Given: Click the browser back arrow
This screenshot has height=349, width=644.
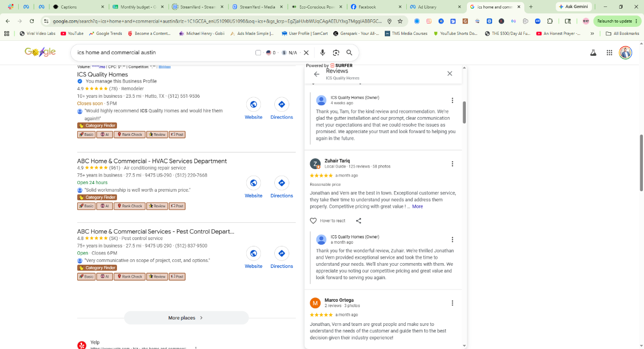Looking at the screenshot, I should [x=8, y=21].
